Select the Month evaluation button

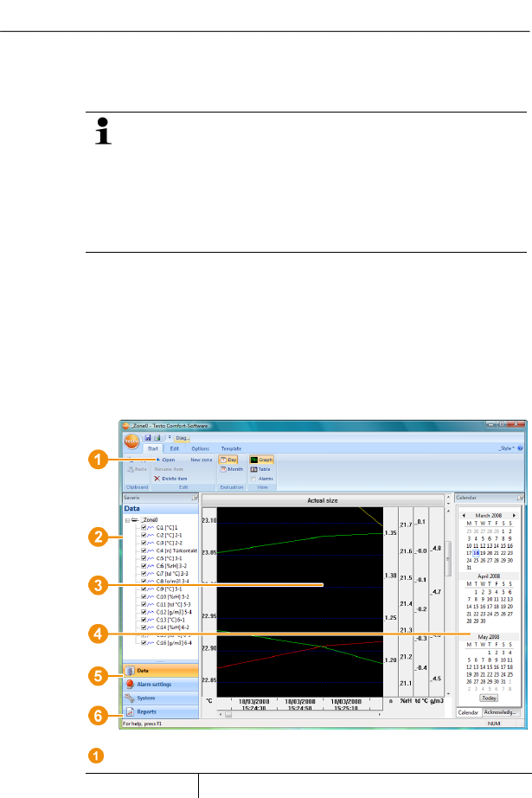[232, 469]
